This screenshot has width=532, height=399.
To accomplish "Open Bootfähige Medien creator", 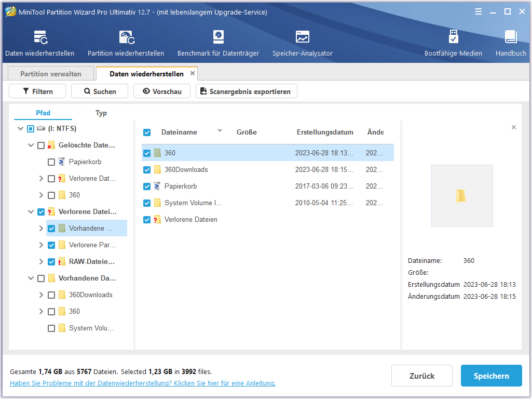I will (453, 37).
